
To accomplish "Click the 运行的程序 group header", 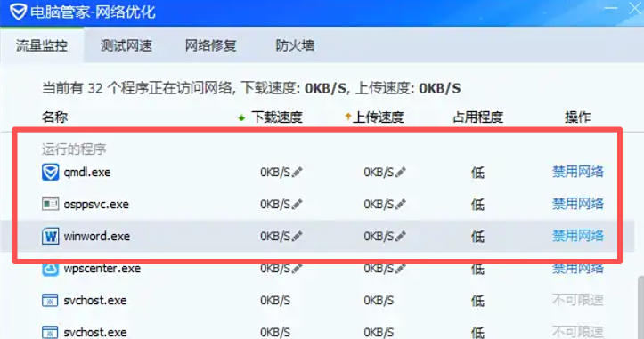I will coord(74,149).
